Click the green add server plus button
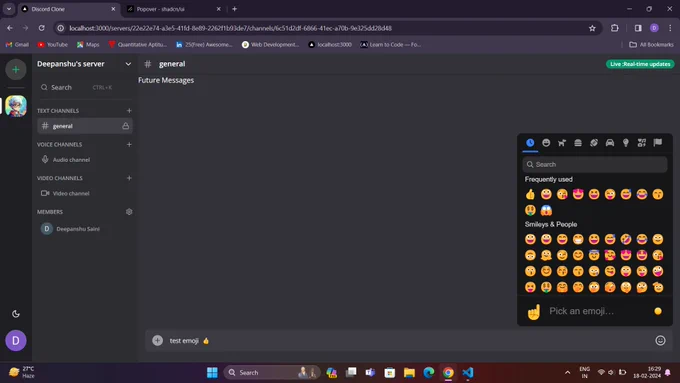This screenshot has height=383, width=680. (x=16, y=69)
